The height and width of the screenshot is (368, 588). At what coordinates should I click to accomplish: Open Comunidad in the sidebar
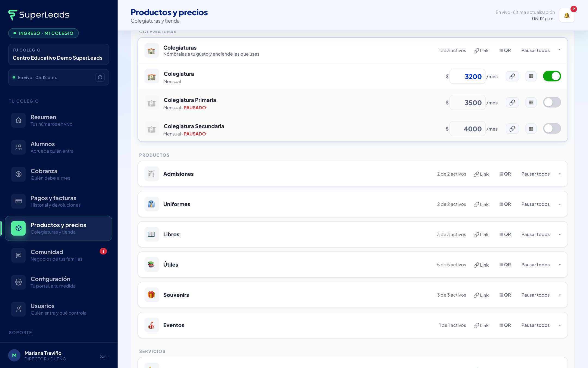click(x=59, y=255)
